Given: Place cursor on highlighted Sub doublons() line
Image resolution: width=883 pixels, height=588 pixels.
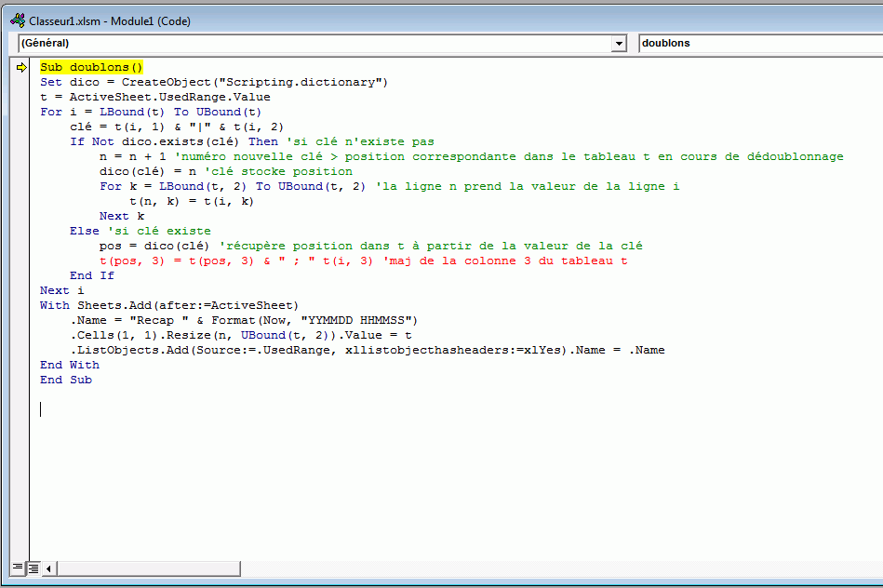Looking at the screenshot, I should click(x=91, y=67).
